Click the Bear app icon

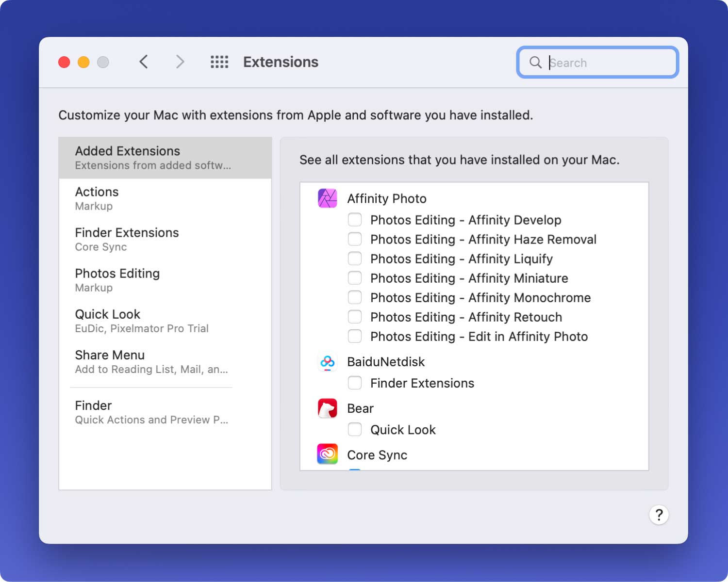pyautogui.click(x=328, y=408)
